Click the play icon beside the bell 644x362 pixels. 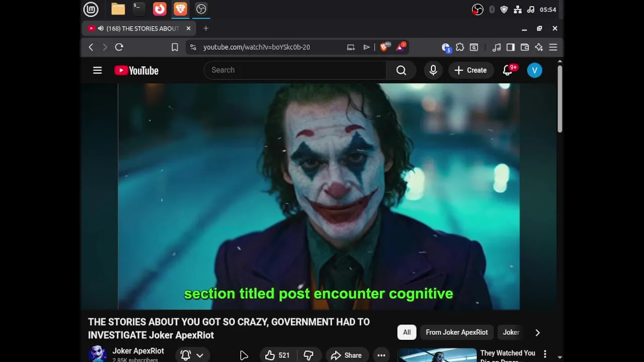244,355
